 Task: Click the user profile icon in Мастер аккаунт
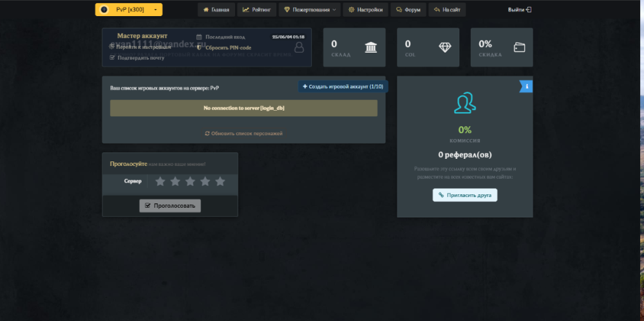pos(299,48)
